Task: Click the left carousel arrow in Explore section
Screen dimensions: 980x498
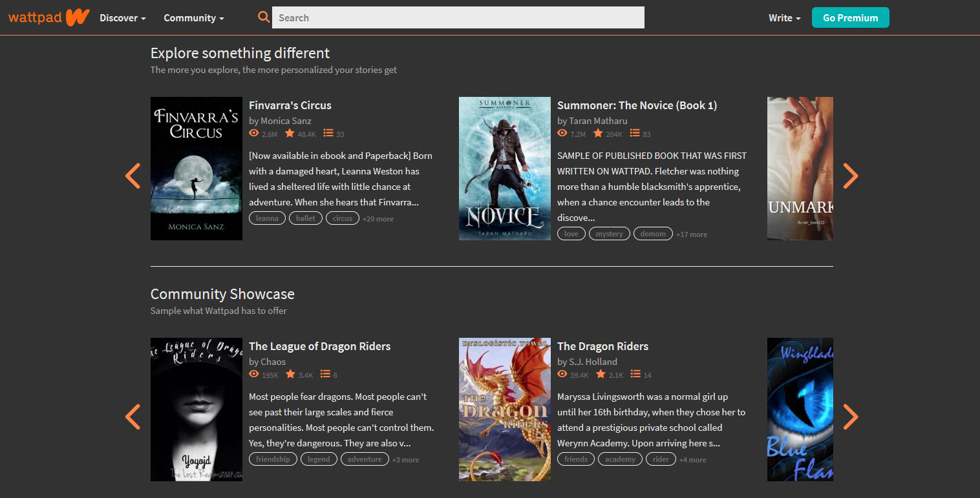Action: point(133,176)
